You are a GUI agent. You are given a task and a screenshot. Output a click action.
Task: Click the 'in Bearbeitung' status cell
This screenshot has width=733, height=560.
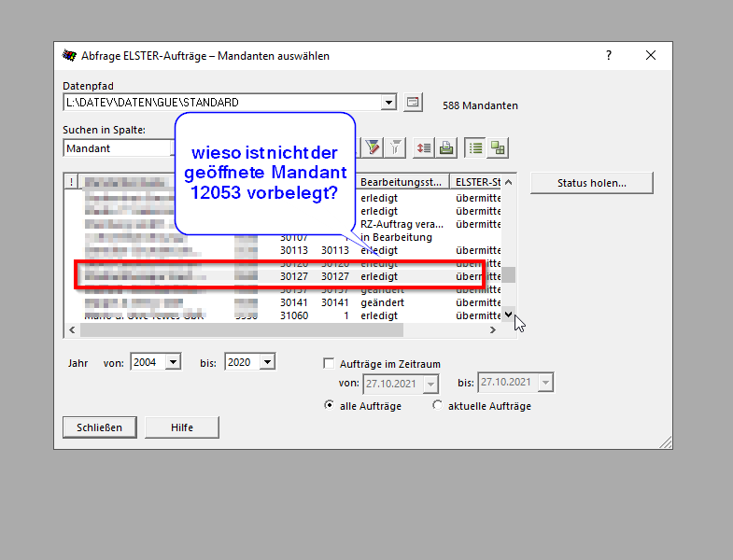point(397,237)
